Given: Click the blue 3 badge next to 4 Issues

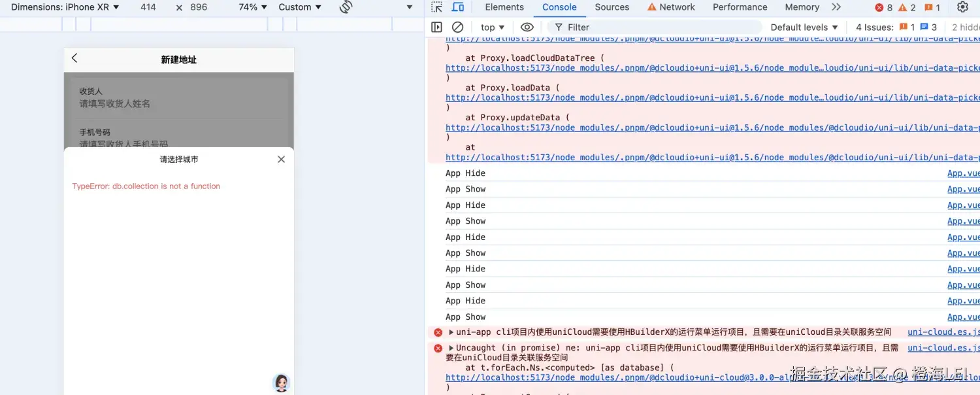Looking at the screenshot, I should click(x=928, y=27).
